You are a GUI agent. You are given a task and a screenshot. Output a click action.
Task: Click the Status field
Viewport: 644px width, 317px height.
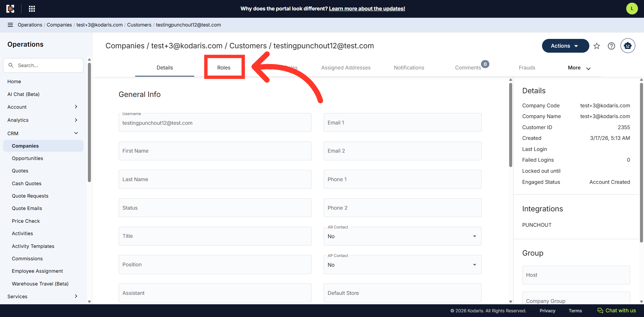pos(215,208)
